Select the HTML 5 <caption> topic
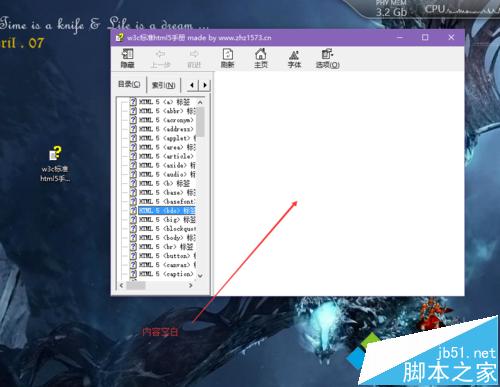Viewport: 500px width, 387px height. [166, 274]
